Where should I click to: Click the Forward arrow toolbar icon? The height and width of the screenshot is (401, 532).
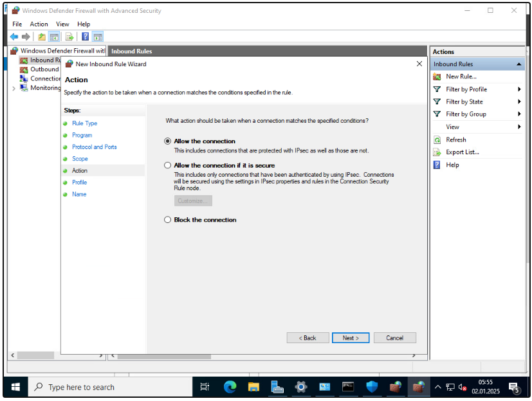click(26, 37)
